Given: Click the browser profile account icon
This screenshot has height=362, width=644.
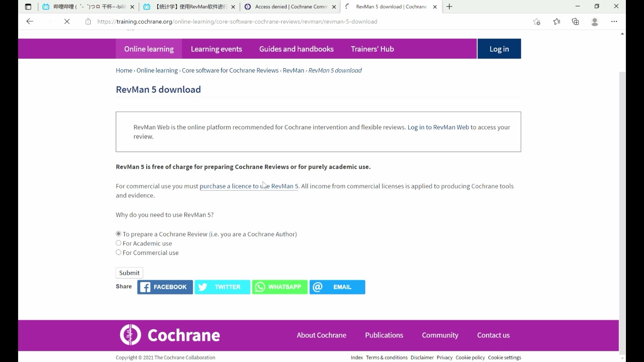Looking at the screenshot, I should point(595,21).
